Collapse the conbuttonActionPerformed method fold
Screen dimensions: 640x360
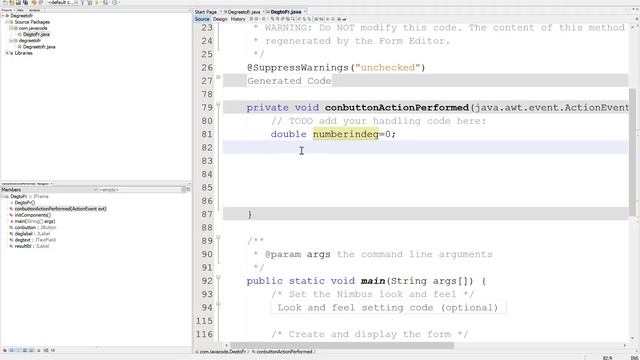pyautogui.click(x=218, y=104)
